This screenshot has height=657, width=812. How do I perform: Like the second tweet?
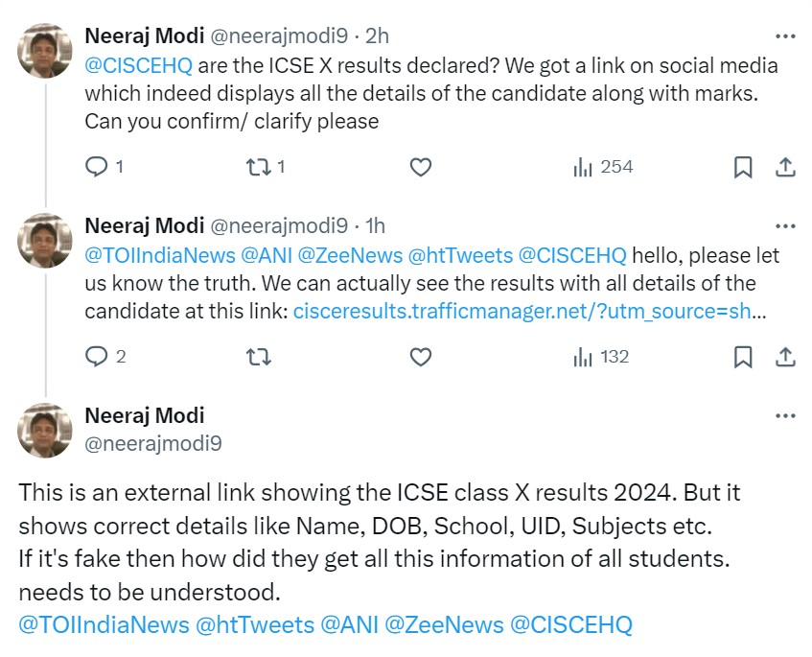click(x=420, y=357)
